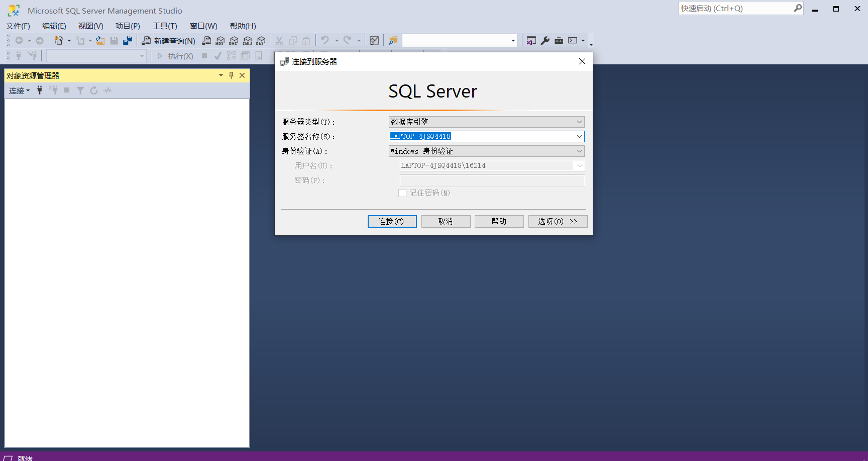Open the 连接 dropdown in Object Explorer
Viewport: 868px width, 461px height.
coord(19,90)
